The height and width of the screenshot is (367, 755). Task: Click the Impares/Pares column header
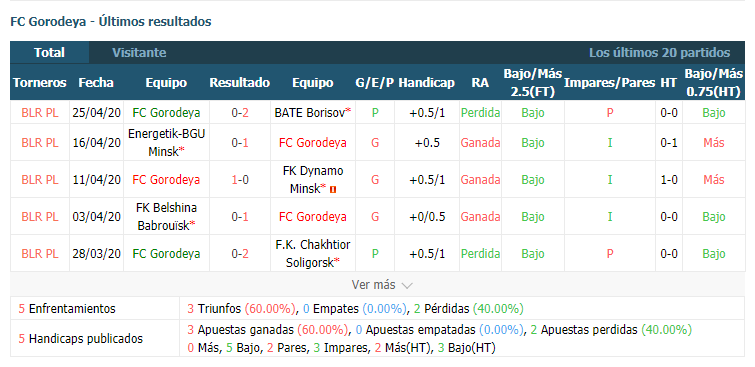click(x=609, y=82)
